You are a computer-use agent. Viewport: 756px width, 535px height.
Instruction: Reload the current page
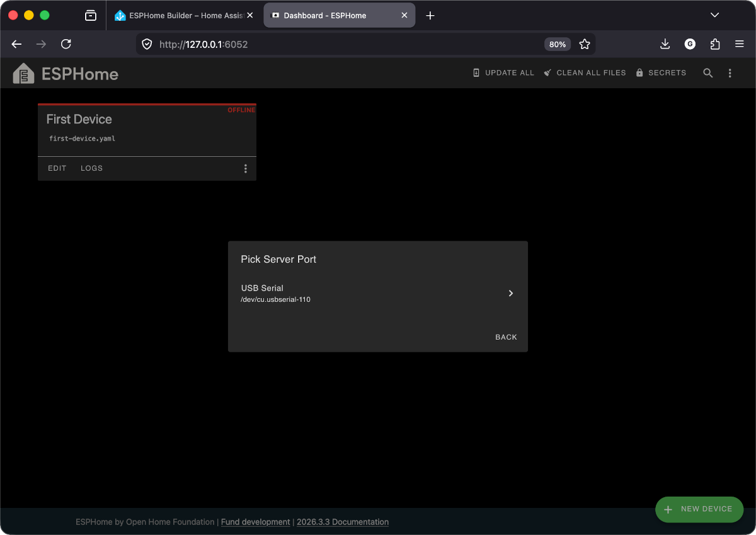pos(66,44)
